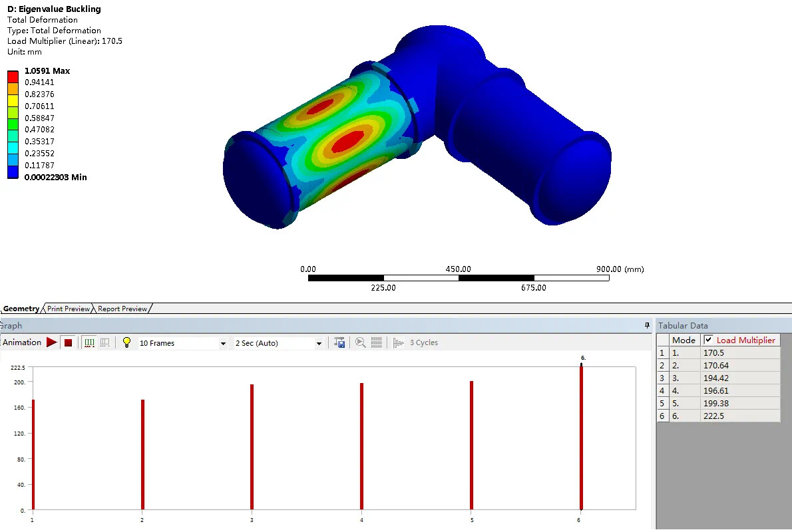Image resolution: width=792 pixels, height=532 pixels.
Task: Click the zoom magnifier icon in animation toolbar
Action: pos(360,342)
